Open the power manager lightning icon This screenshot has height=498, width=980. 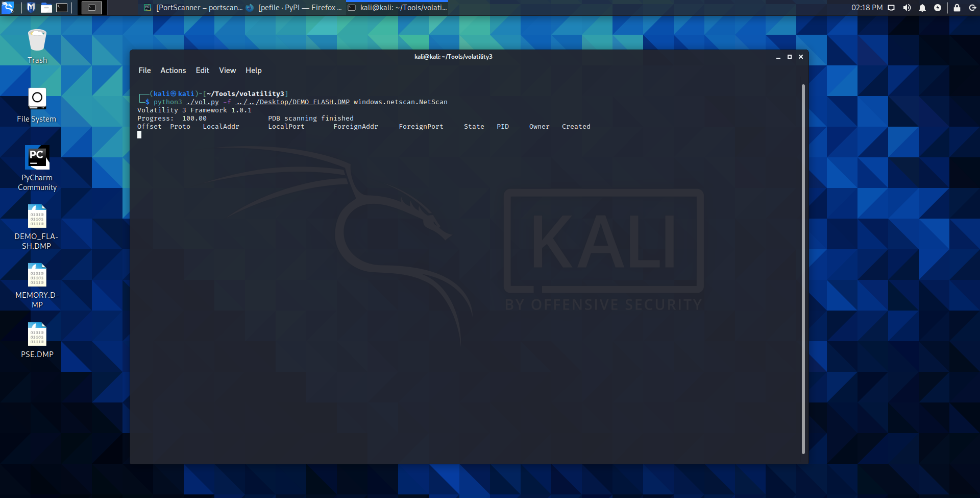click(x=938, y=8)
